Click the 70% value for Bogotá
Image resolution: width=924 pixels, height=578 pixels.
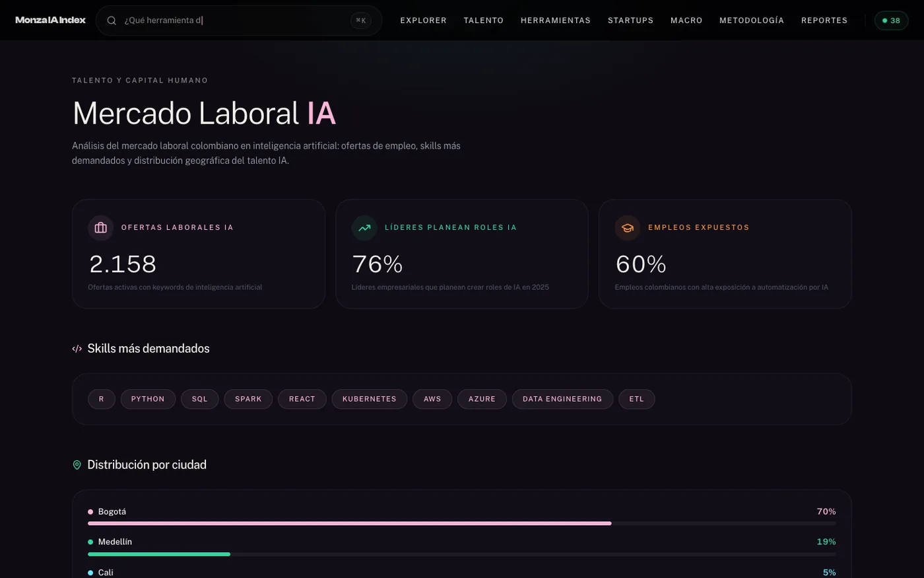point(826,512)
